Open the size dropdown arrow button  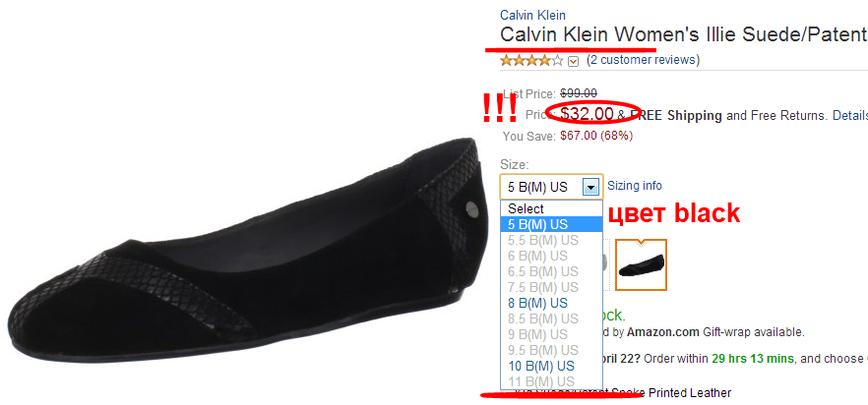(591, 188)
